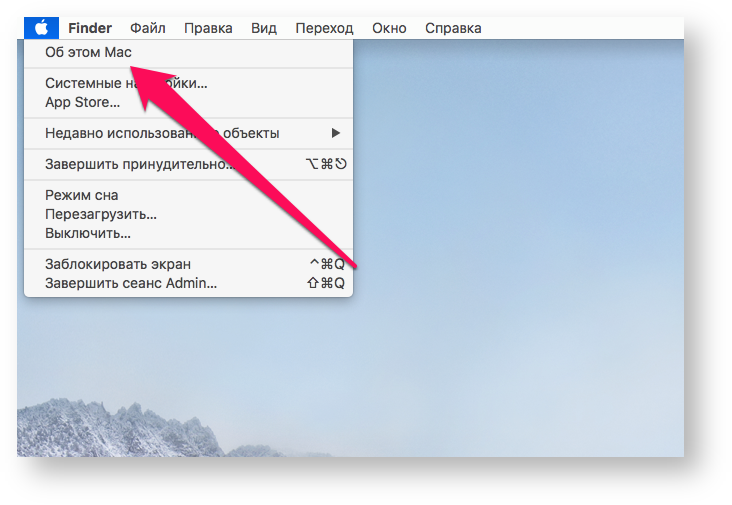The height and width of the screenshot is (505, 732).
Task: Open the Справка menu
Action: 453,28
